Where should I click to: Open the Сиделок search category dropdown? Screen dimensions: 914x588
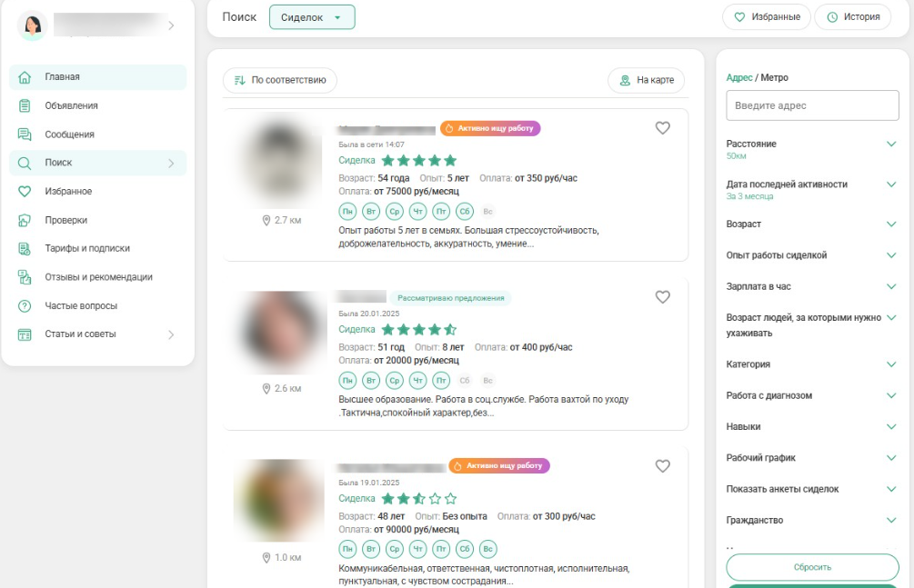(x=312, y=16)
